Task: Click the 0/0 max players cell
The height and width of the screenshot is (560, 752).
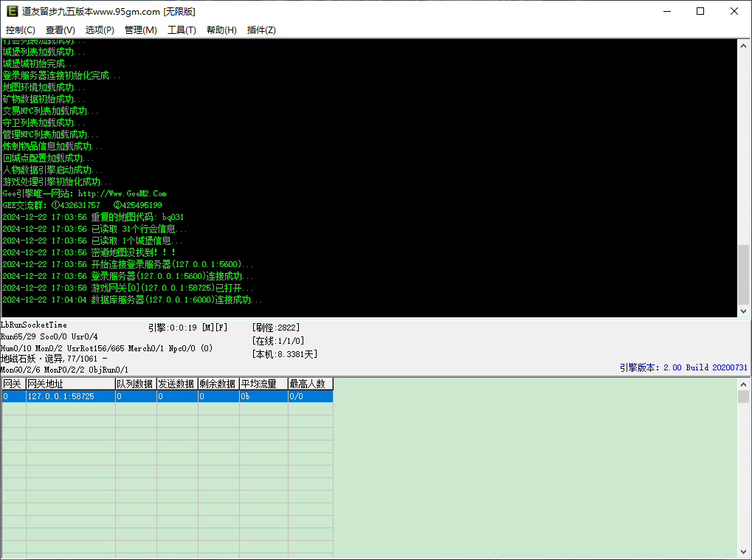Action: [x=310, y=396]
